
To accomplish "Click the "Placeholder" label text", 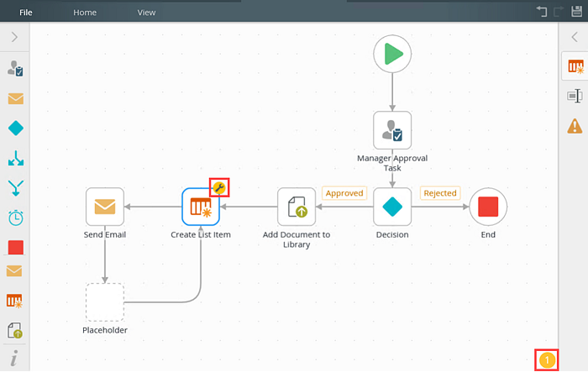I will (x=105, y=330).
